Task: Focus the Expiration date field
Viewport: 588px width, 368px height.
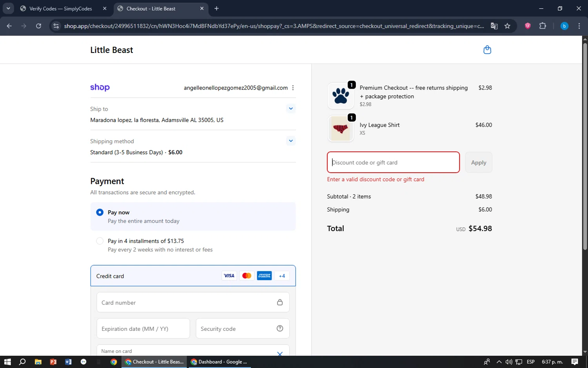Action: [143, 329]
